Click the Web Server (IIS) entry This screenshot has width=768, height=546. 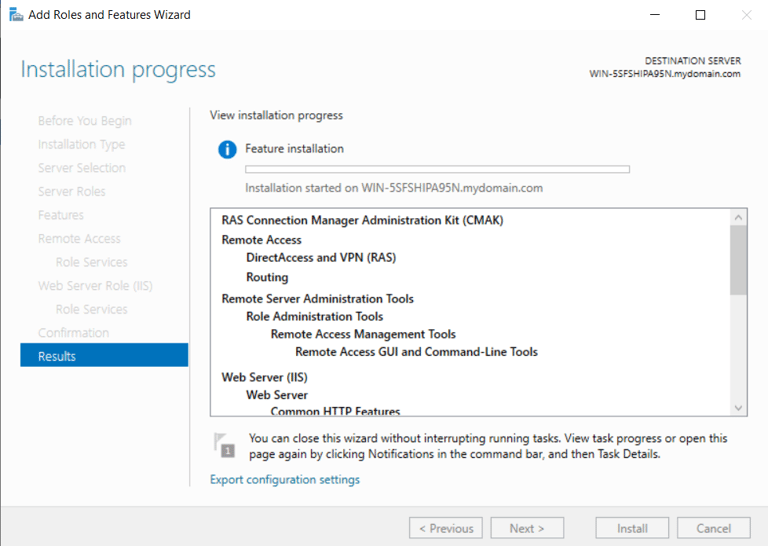click(x=264, y=378)
